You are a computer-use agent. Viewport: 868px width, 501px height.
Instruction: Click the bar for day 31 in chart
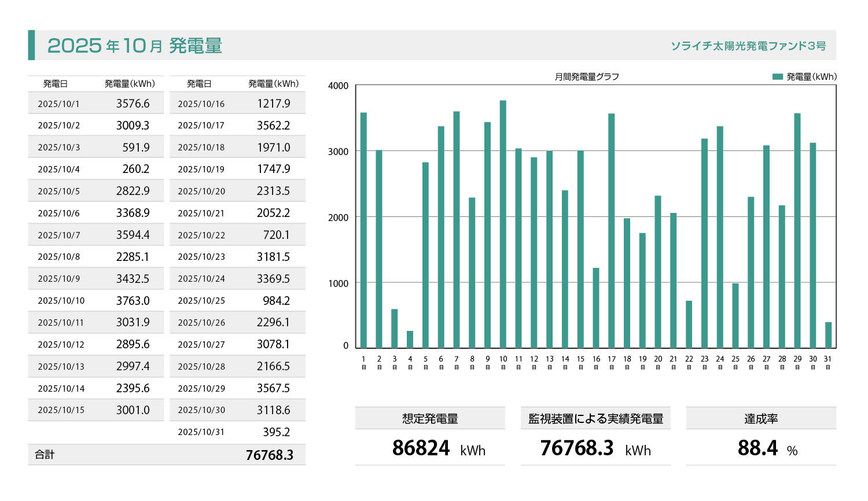(828, 335)
